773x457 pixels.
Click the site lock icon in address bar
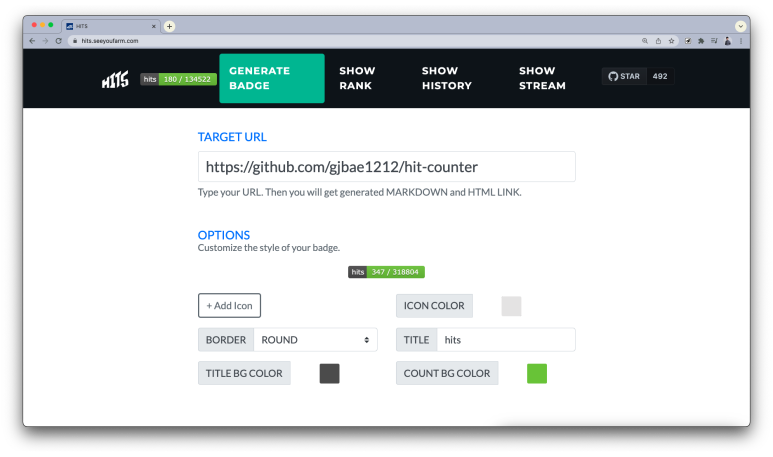75,41
